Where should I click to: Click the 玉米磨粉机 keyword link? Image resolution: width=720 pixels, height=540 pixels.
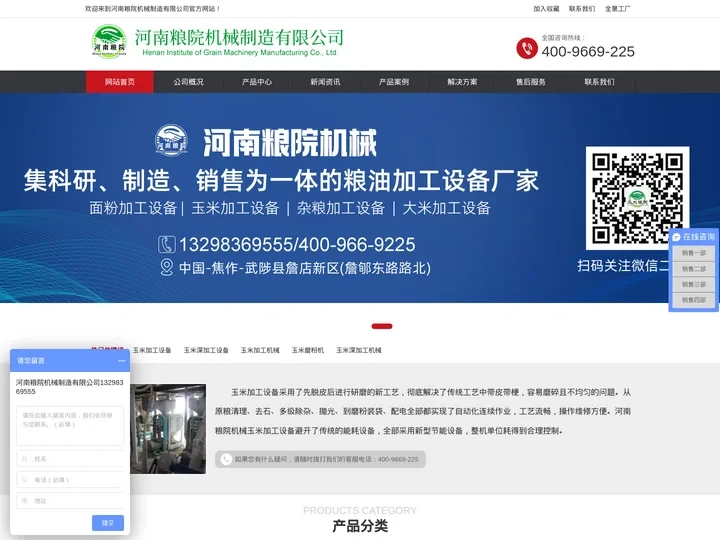308,350
